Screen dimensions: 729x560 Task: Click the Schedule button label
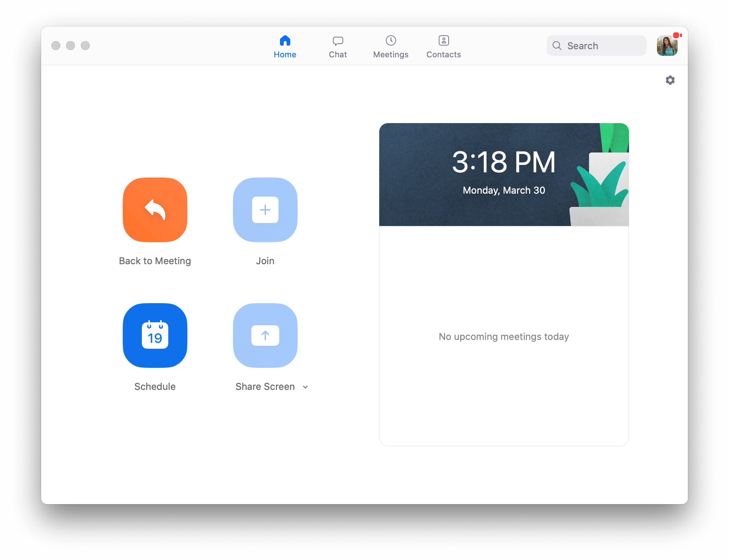point(154,386)
